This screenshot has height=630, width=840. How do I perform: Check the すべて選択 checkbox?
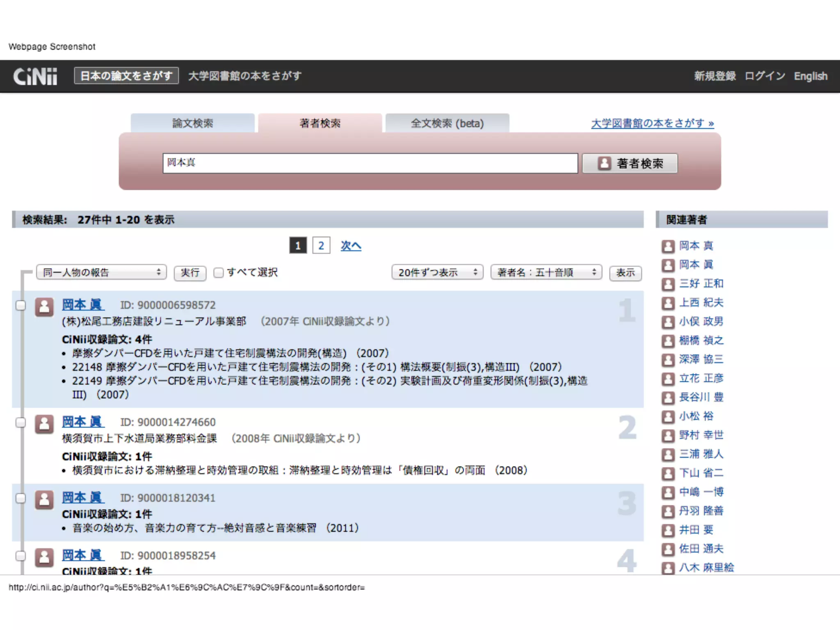tap(219, 273)
